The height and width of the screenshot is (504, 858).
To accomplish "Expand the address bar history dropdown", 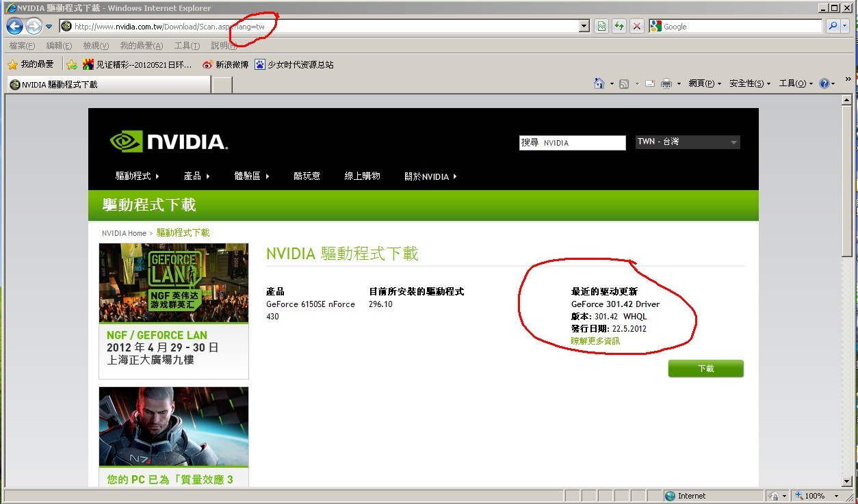I will tap(584, 27).
